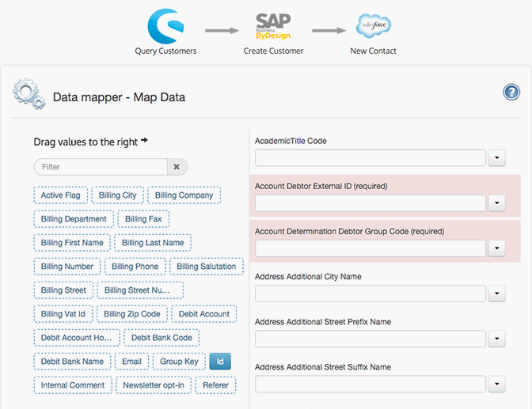Click the Create Customer step label
The image size is (532, 409).
(273, 51)
